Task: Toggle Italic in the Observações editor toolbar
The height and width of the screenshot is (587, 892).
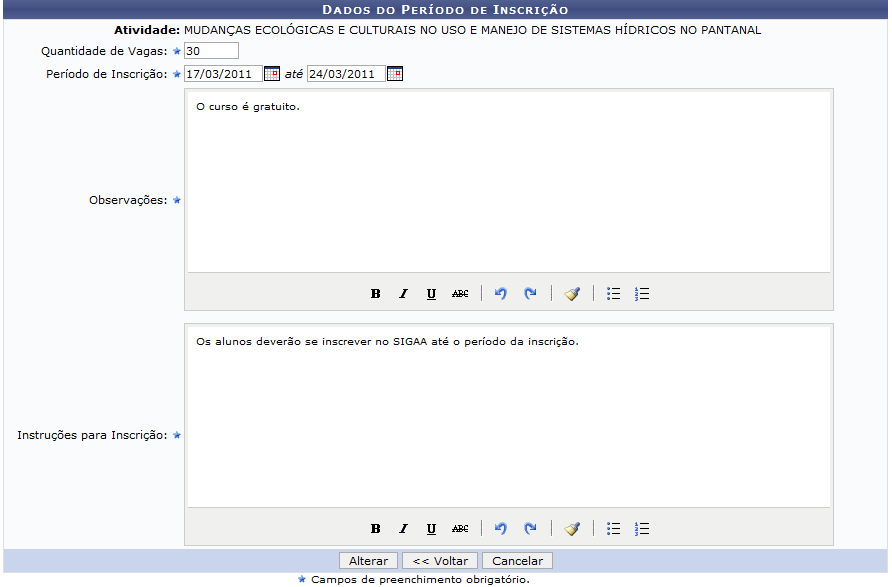Action: pos(404,294)
